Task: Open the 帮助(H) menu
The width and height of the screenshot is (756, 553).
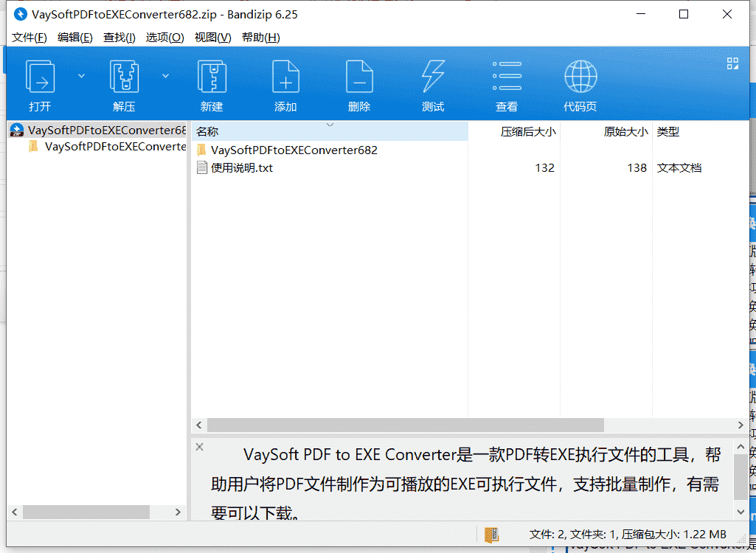Action: [261, 38]
